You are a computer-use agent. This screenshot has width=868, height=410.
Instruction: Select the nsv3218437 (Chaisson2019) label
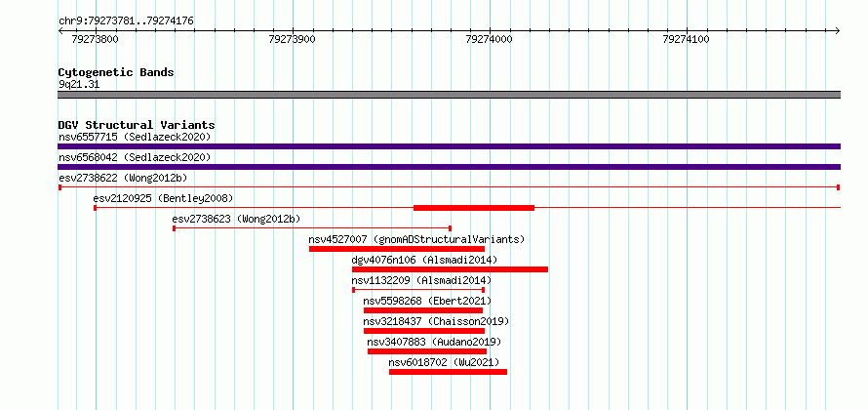436,321
